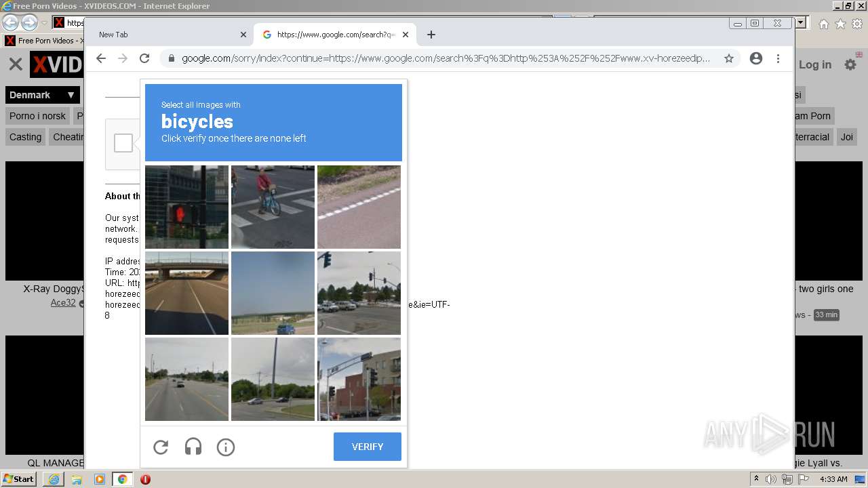Open Denmark country dropdown in background page
Image resolution: width=868 pixels, height=488 pixels.
[x=43, y=95]
